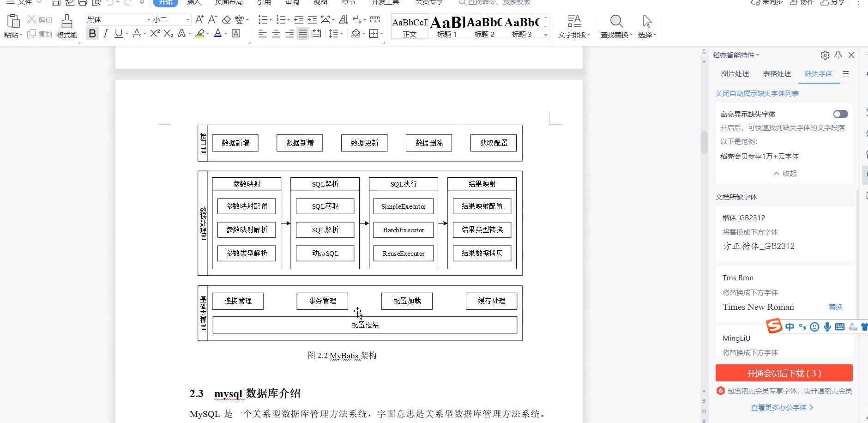This screenshot has width=868, height=423.
Task: Switch to 图片处理 panel tab
Action: 735,74
